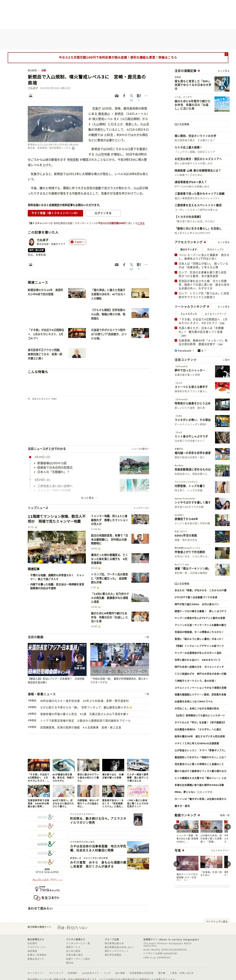Switch to the はてなブックマーク tab
The height and width of the screenshot is (980, 236).
point(215,314)
